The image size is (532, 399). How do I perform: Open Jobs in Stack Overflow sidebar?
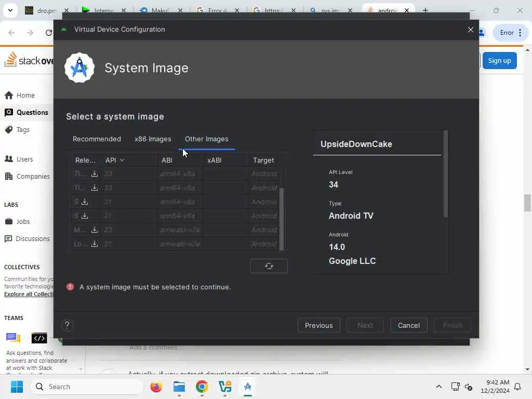tap(18, 221)
